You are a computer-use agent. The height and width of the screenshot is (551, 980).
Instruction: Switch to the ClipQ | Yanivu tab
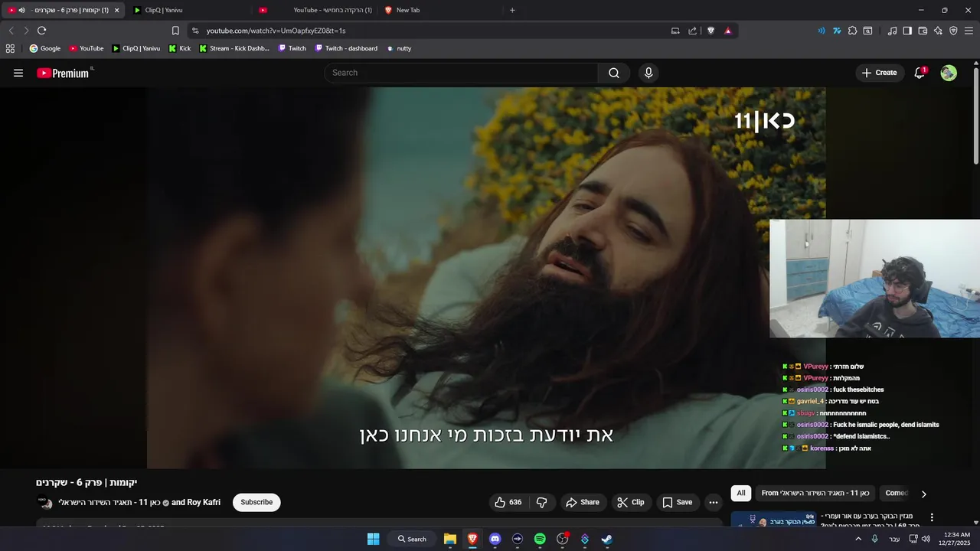click(188, 10)
